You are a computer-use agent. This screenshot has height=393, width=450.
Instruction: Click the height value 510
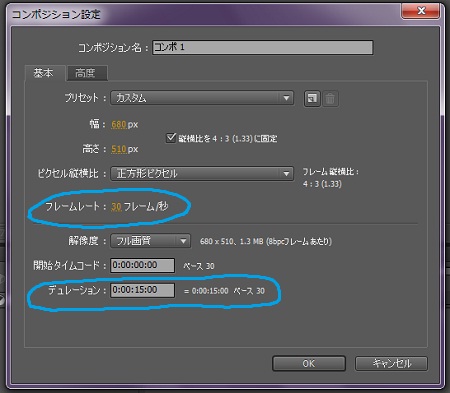click(x=119, y=149)
